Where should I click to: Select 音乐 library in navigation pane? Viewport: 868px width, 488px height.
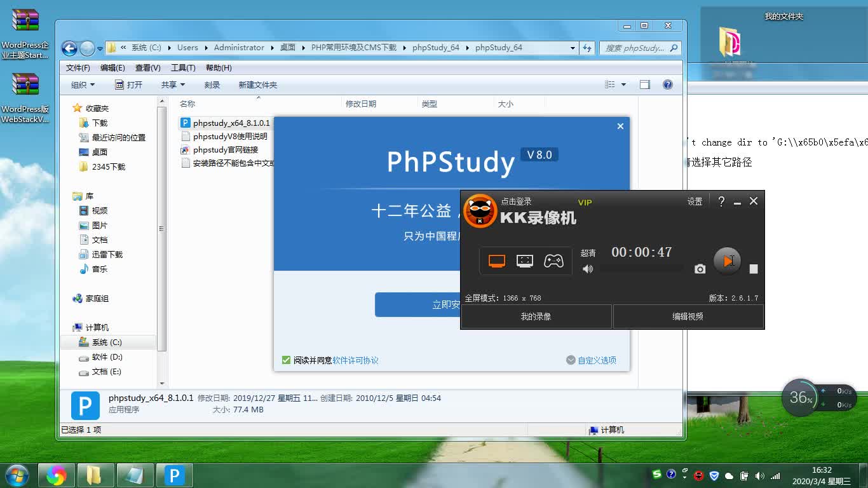point(93,269)
